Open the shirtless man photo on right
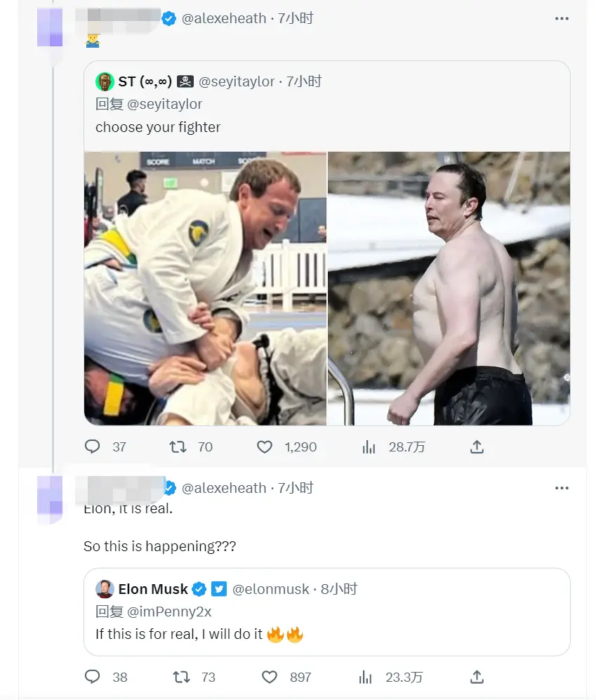596x700 pixels. point(449,288)
